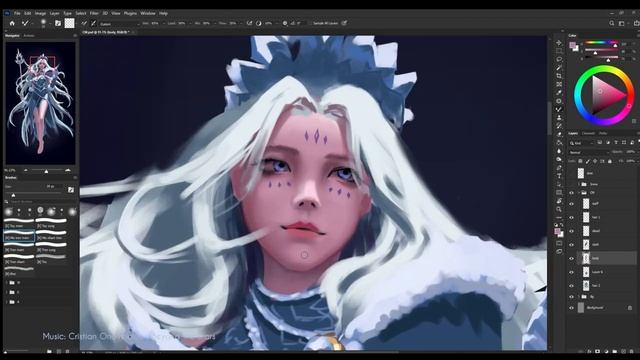Select the Paint Bucket tool

pyautogui.click(x=559, y=142)
